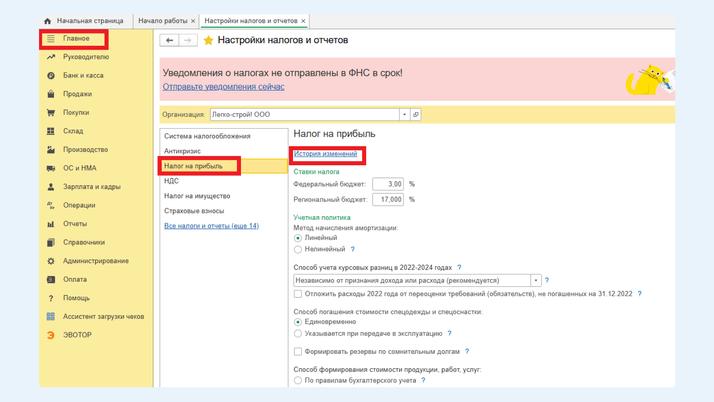Click the Покупки cart icon
The image size is (714, 402).
point(51,112)
